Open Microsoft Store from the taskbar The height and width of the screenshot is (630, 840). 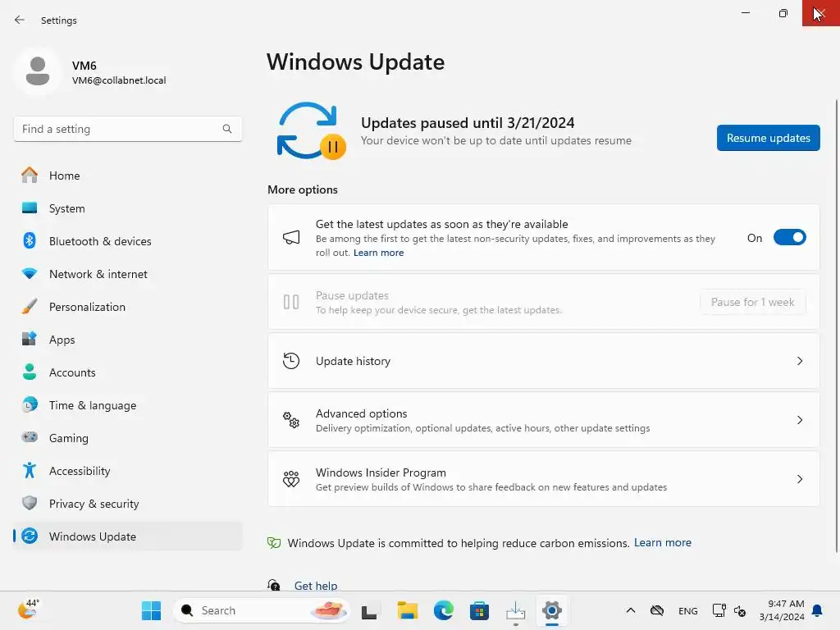(x=479, y=610)
